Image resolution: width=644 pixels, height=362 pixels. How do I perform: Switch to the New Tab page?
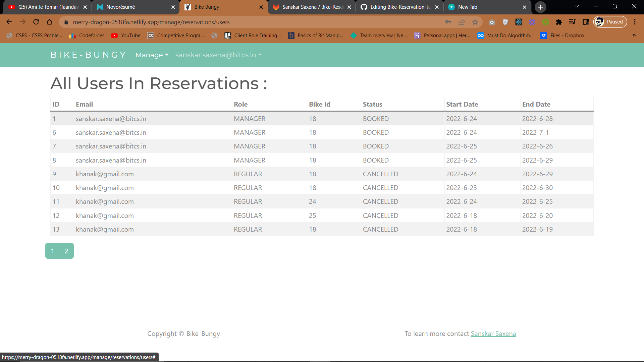click(470, 7)
